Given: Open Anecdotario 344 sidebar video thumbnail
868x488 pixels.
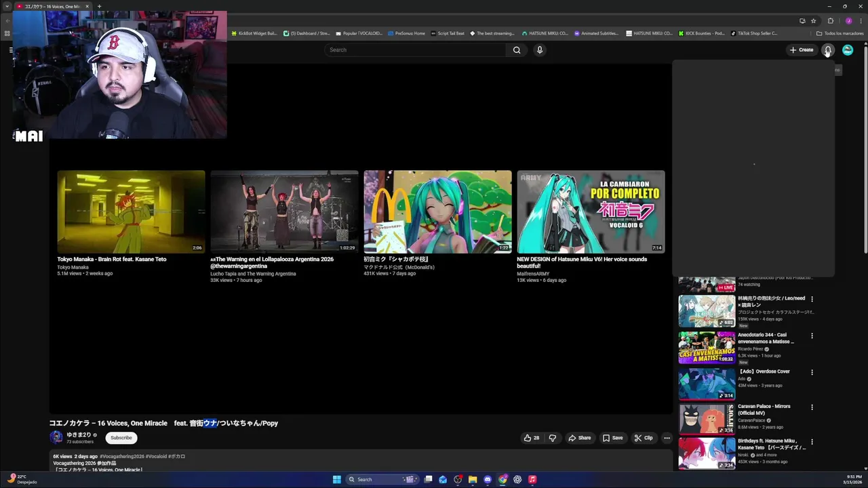Looking at the screenshot, I should 707,347.
